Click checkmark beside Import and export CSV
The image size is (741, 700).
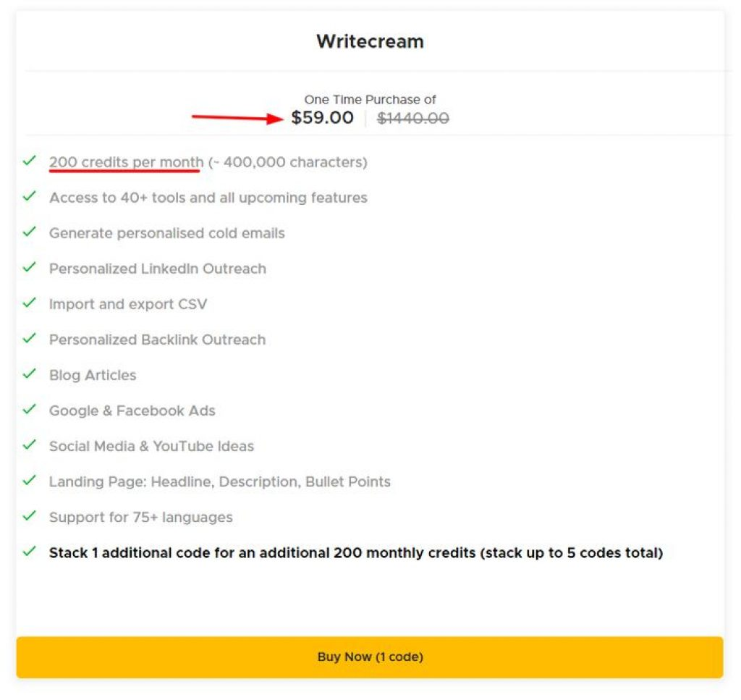29,303
